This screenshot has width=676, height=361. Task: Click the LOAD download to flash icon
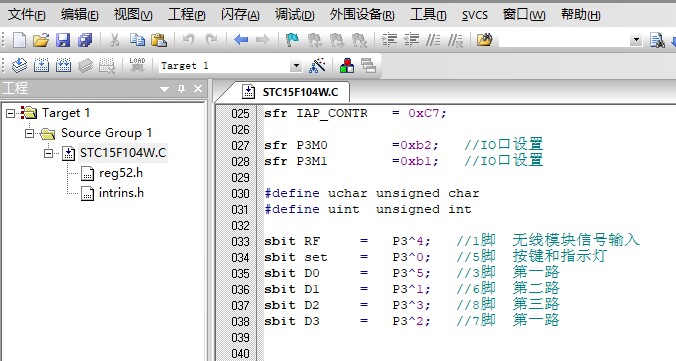(137, 66)
